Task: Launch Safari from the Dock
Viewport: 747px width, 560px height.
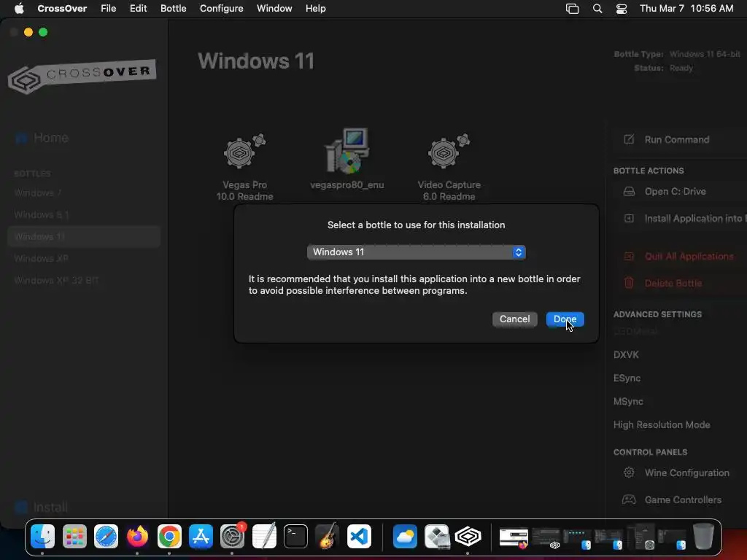Action: pyautogui.click(x=106, y=537)
